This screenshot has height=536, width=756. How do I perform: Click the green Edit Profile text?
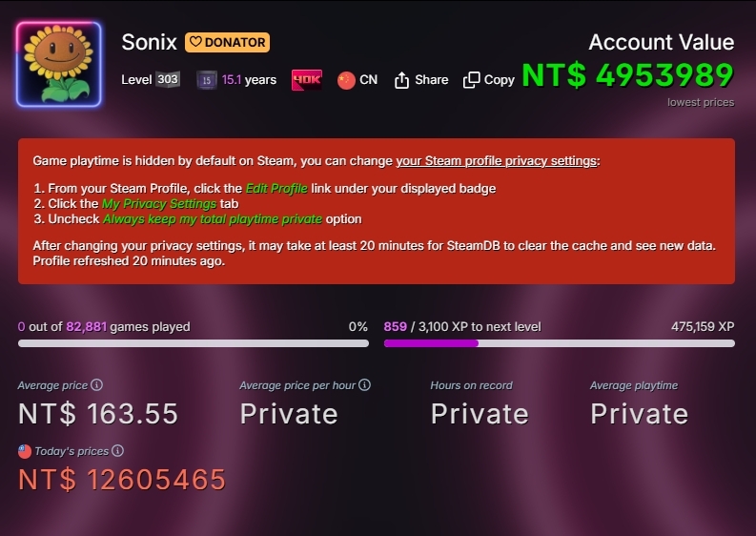click(x=276, y=188)
